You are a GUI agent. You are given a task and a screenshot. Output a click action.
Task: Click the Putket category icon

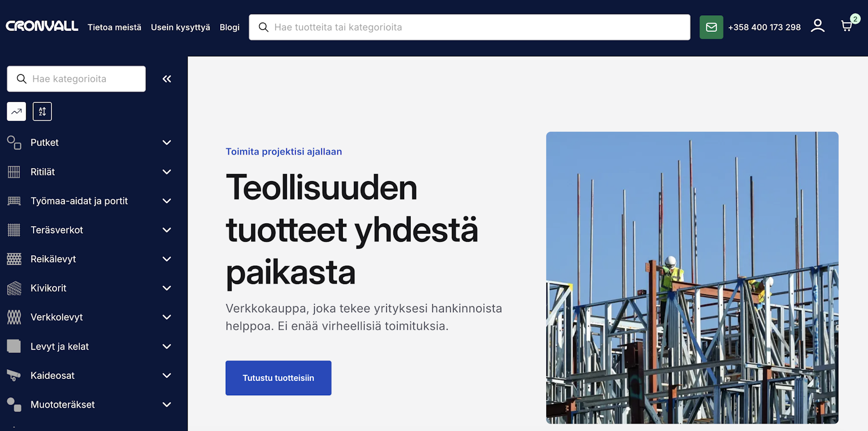[14, 143]
